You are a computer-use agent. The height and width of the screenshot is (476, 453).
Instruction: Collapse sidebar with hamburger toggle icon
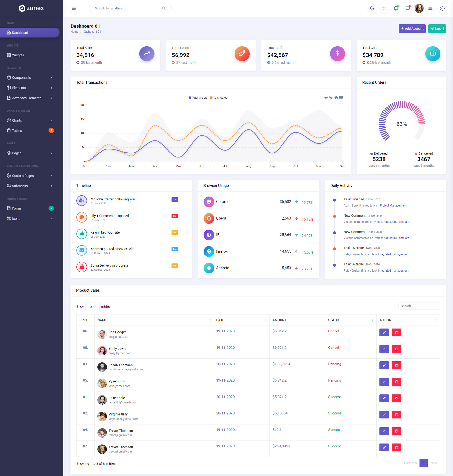pos(74,8)
